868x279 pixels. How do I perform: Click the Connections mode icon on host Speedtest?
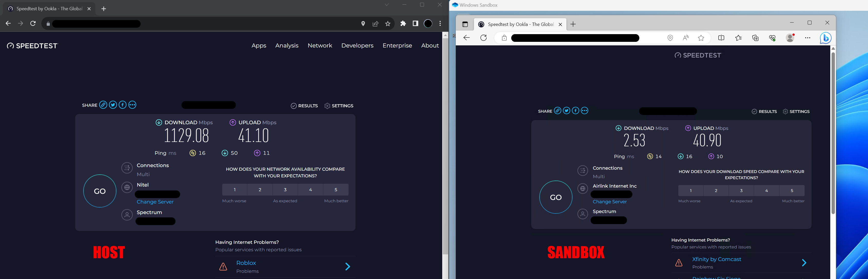127,168
